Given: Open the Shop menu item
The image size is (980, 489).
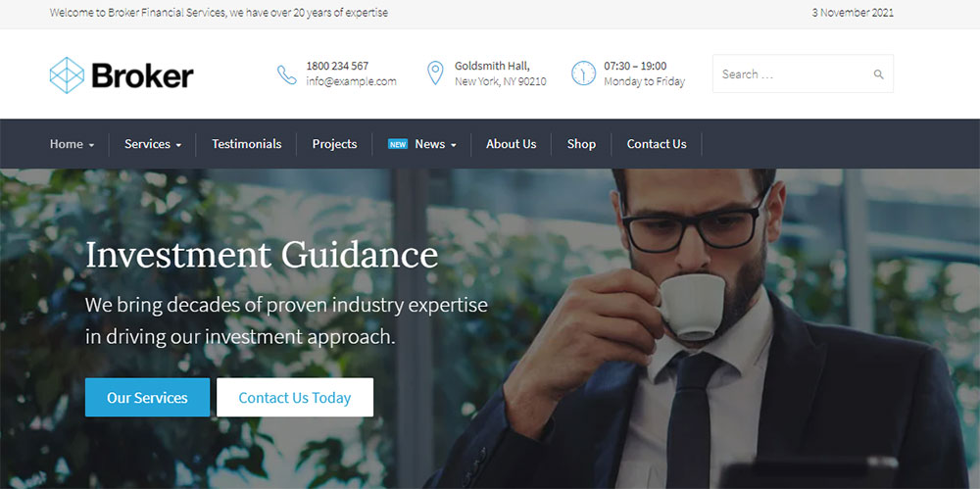Looking at the screenshot, I should point(581,144).
